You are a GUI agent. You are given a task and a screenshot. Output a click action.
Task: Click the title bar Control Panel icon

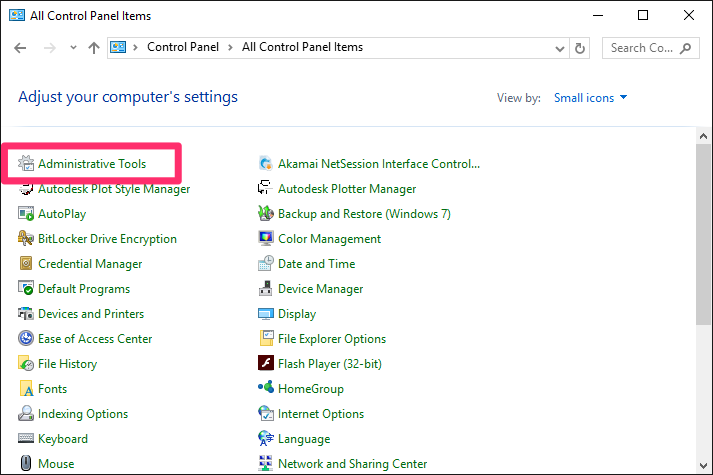point(17,15)
